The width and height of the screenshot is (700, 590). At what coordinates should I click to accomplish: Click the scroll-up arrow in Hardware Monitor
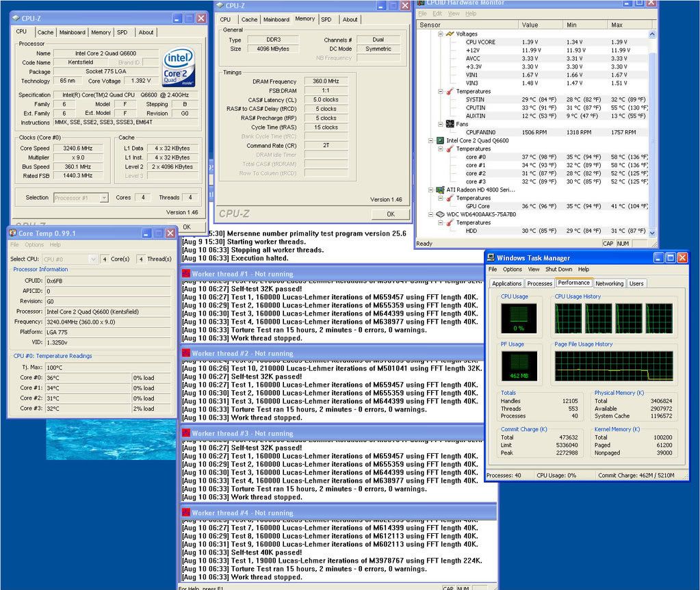point(652,34)
